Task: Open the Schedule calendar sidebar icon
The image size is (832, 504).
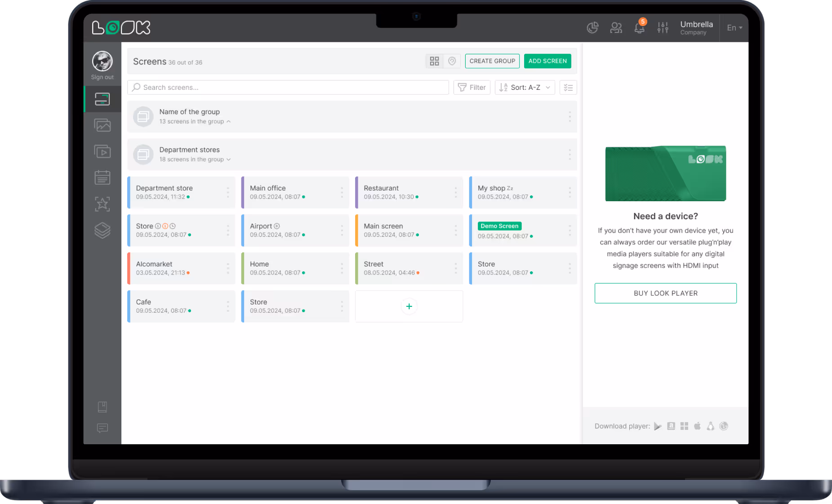Action: (102, 177)
